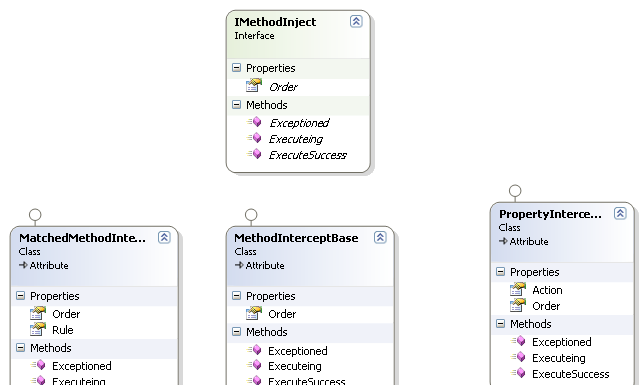Image resolution: width=643 pixels, height=385 pixels.
Task: Click ExecuteSuccess method icon in IMethodInject
Action: click(254, 154)
